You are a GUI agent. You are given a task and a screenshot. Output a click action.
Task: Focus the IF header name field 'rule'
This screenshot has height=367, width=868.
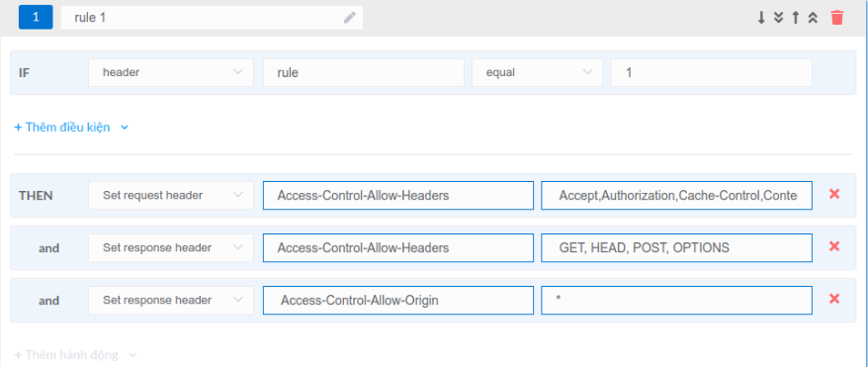(363, 72)
